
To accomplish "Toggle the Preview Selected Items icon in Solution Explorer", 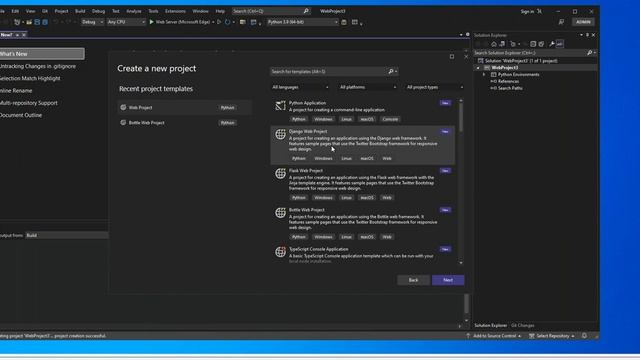I will pyautogui.click(x=560, y=44).
